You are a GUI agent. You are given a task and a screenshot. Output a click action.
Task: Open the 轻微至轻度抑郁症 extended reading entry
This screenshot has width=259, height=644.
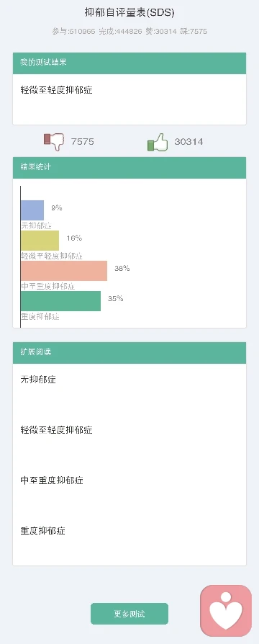57,430
